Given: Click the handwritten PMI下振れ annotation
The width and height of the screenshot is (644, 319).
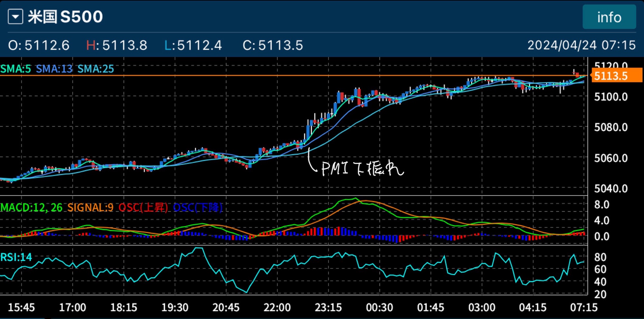Looking at the screenshot, I should click(x=362, y=168).
